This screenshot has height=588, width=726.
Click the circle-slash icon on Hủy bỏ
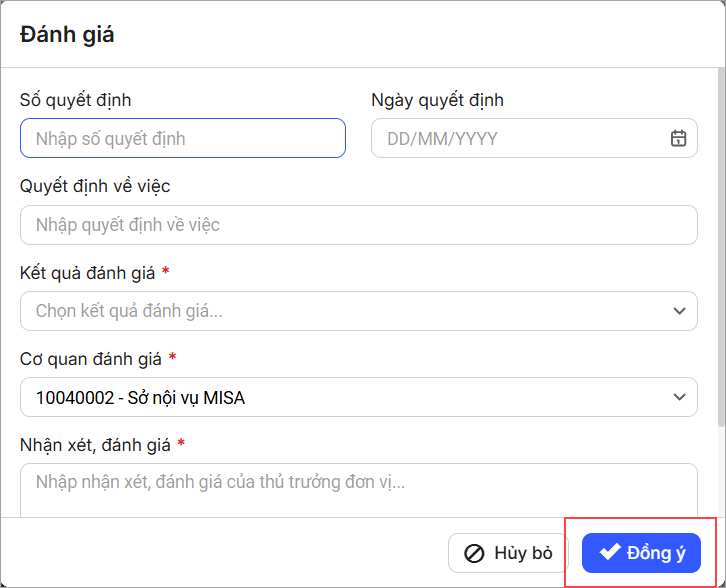click(475, 553)
